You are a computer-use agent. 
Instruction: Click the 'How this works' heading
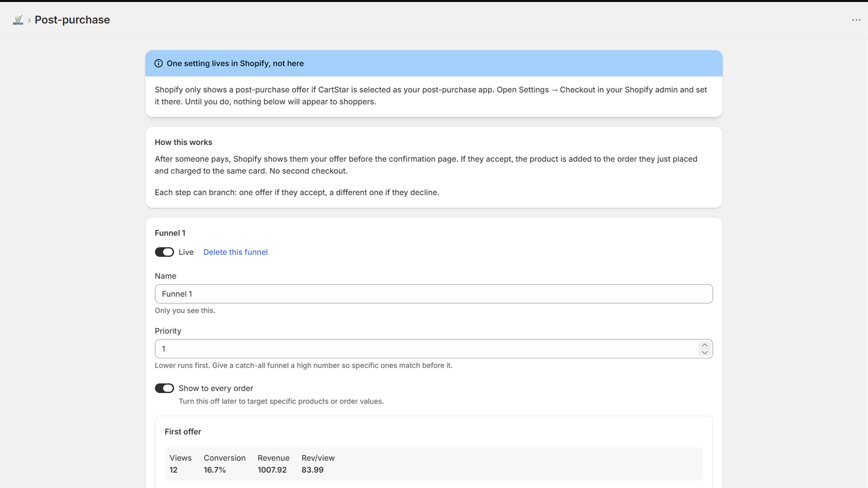tap(183, 142)
